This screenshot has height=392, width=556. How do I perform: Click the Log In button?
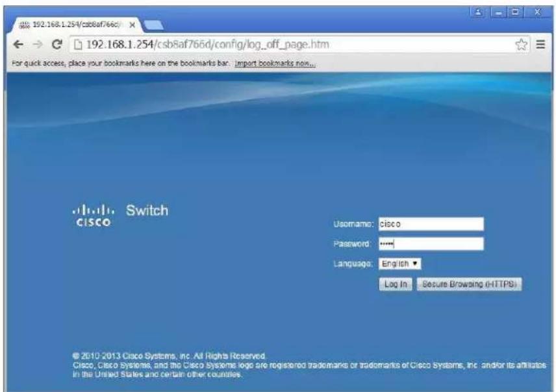(396, 284)
